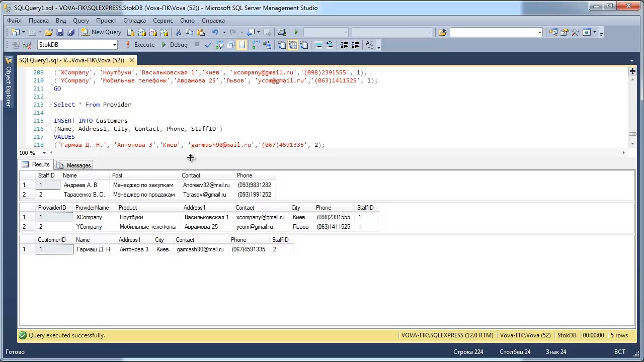Viewport: 644px width, 362px height.
Task: Click the editor split handle above the scrollbar
Action: point(632,72)
